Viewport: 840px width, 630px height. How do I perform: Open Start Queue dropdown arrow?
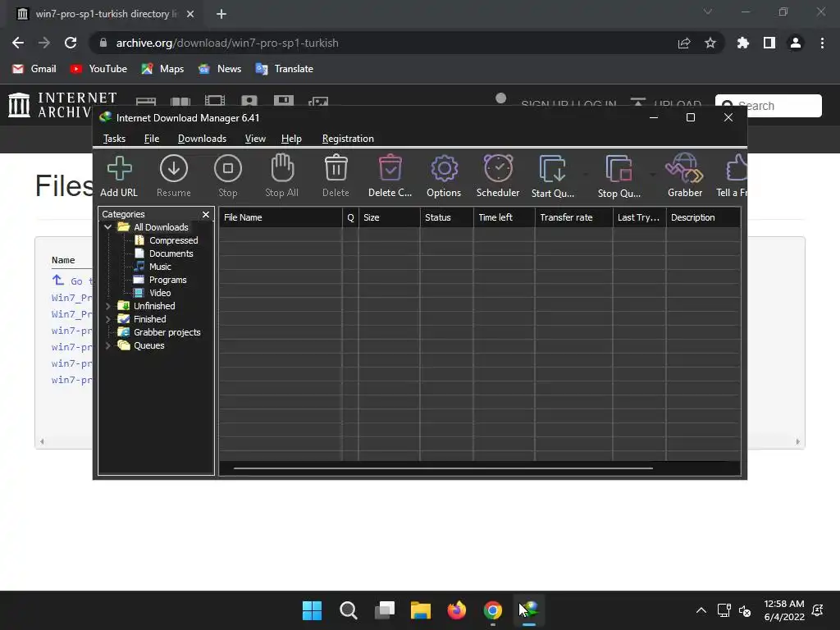[x=586, y=175]
